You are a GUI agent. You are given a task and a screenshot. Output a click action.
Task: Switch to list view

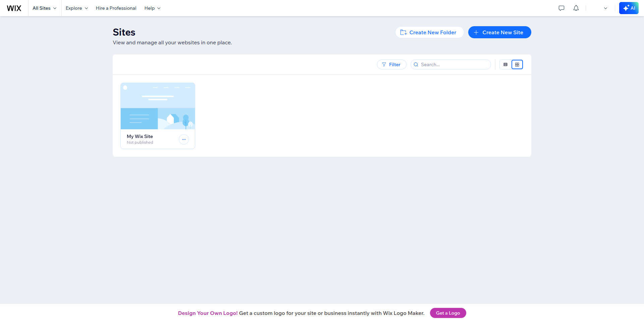505,64
